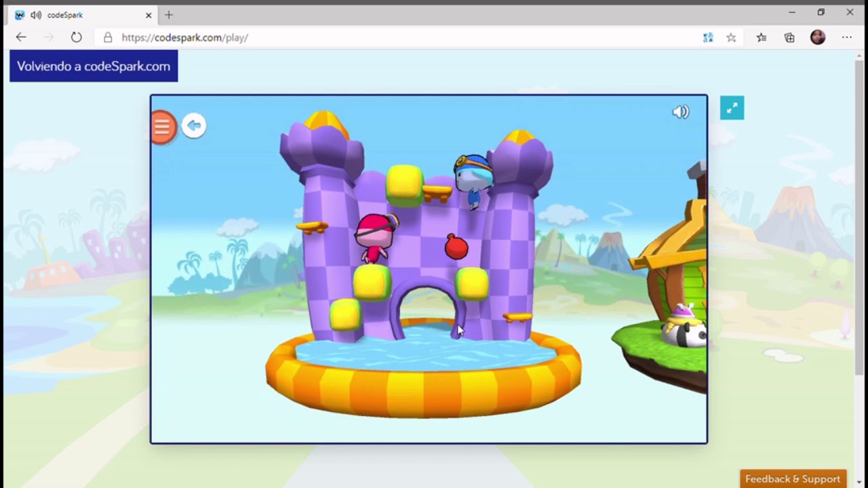The height and width of the screenshot is (488, 868).
Task: Select the codeSpark browser tab
Action: (81, 15)
